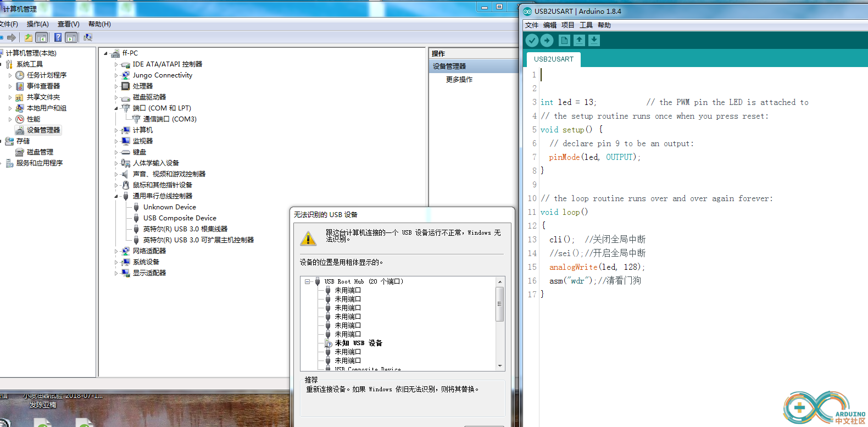The height and width of the screenshot is (427, 868).
Task: Expand the 鼠标和其他指针设备 node
Action: [116, 185]
